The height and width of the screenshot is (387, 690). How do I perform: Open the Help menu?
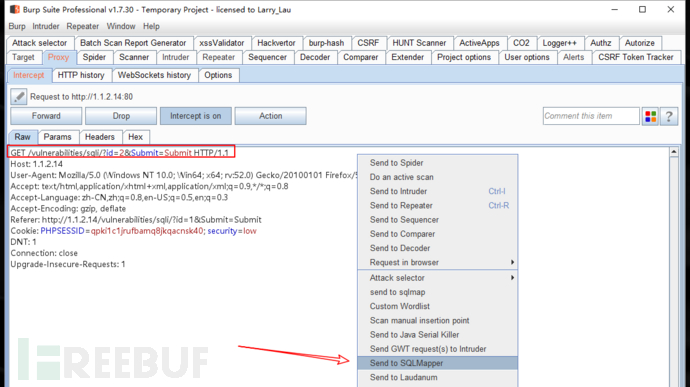(151, 26)
